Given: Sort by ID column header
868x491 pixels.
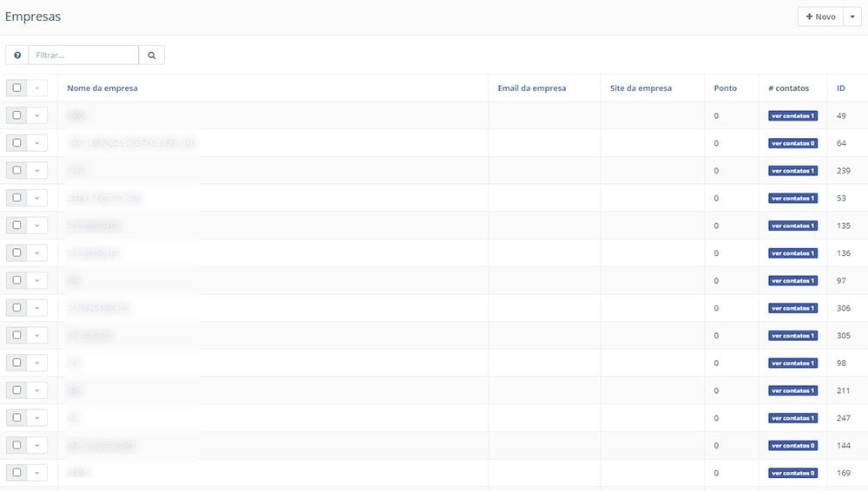Looking at the screenshot, I should pos(840,88).
